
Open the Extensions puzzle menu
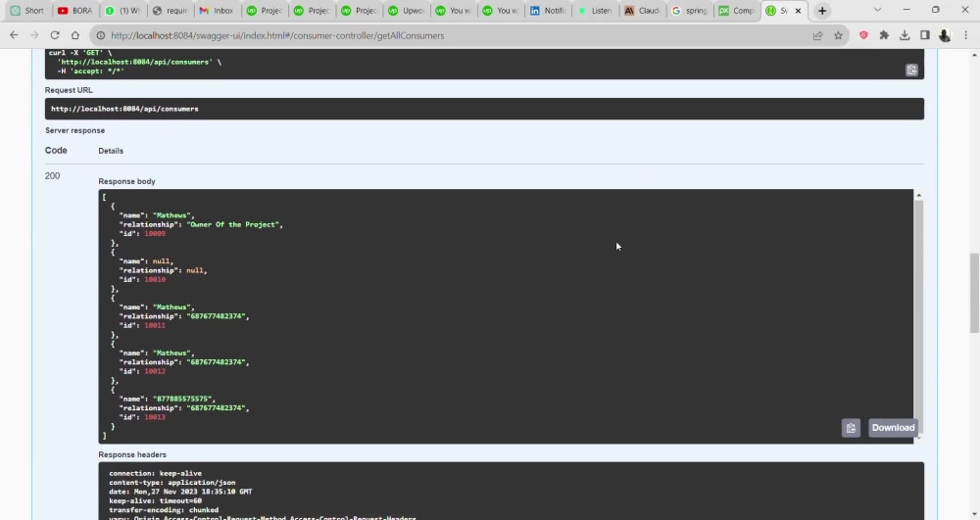click(884, 35)
